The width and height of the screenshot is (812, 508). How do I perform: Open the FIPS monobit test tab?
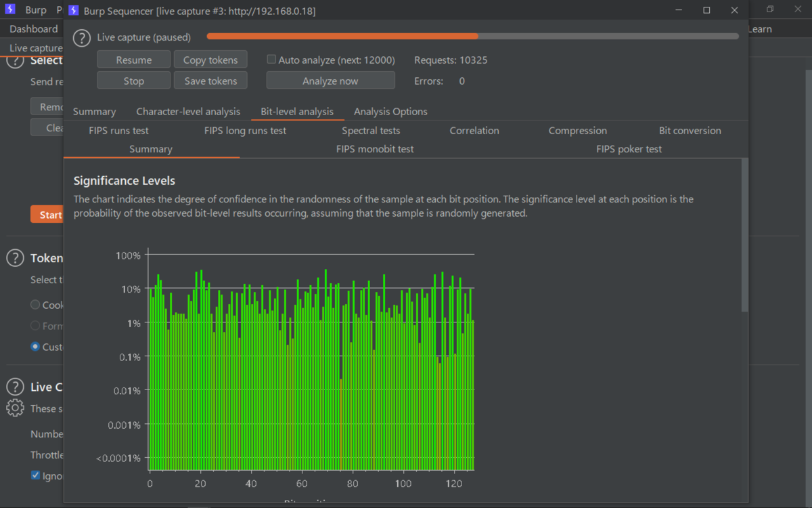[375, 148]
